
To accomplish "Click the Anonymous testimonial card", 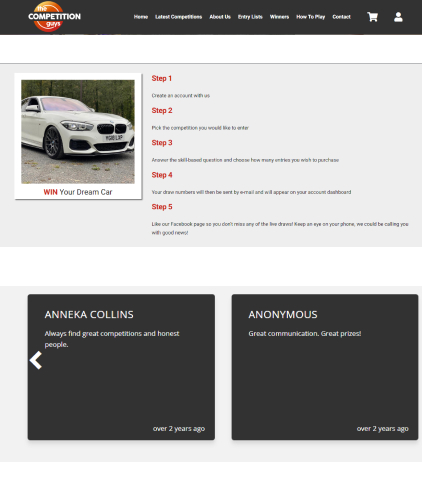I will 325,367.
